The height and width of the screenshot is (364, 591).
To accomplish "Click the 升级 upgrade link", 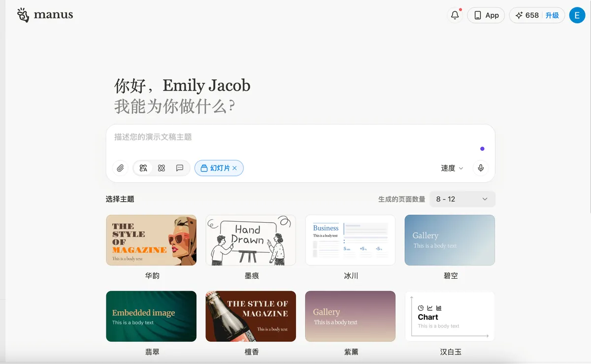I will [552, 15].
